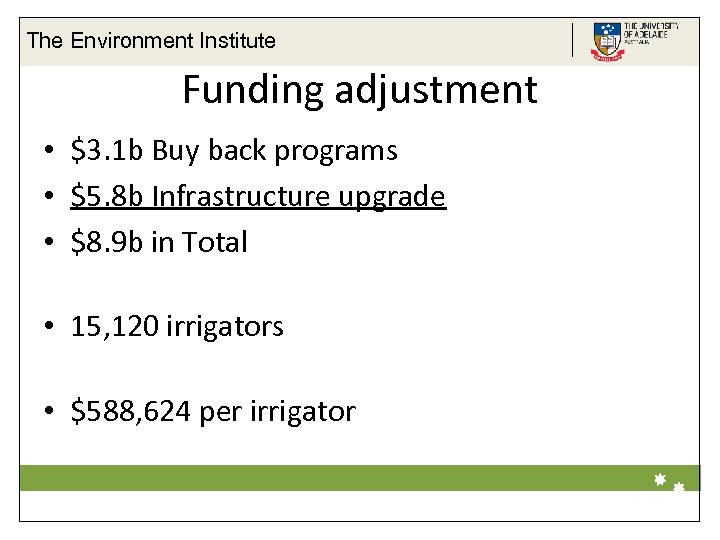Click the bullet before $8.9b in Total
This screenshot has height=540, width=720.
(48, 243)
